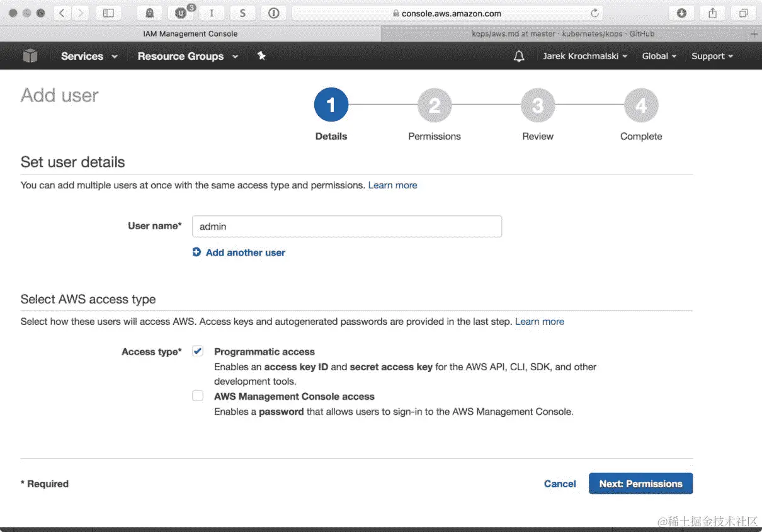This screenshot has width=762, height=532.
Task: Switch to kops/aws.md GitHub tab
Action: pos(564,34)
